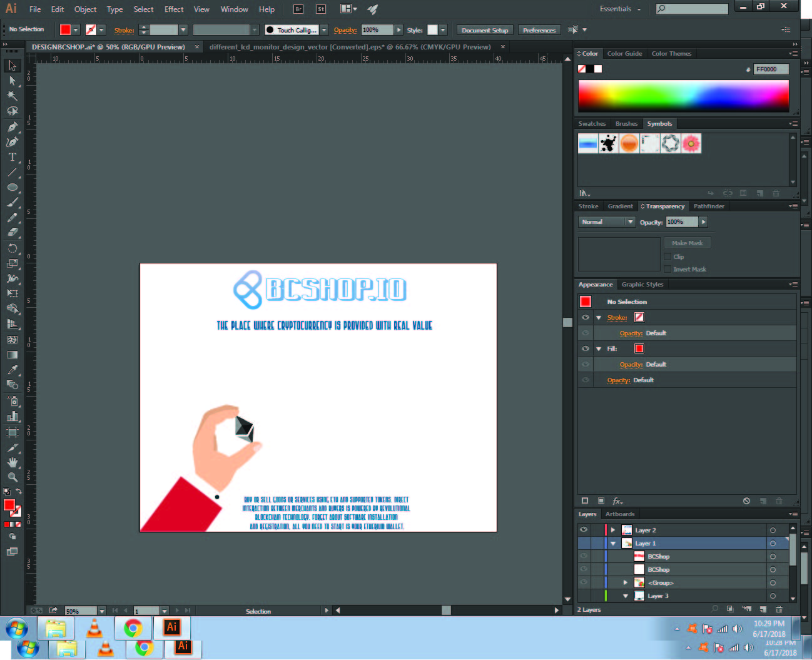Pick a color from the spectrum bar
This screenshot has width=812, height=660.
point(684,95)
